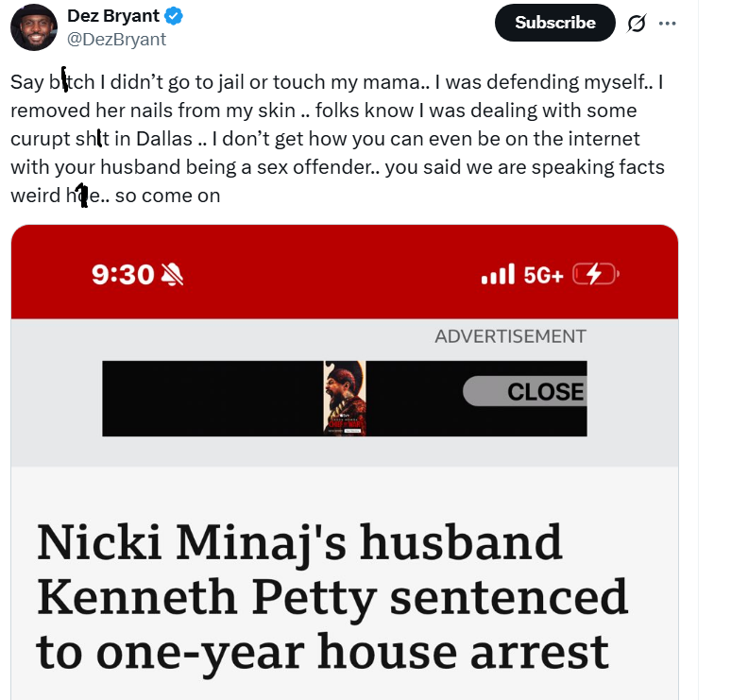This screenshot has height=700, width=731.
Task: Click the black Subscribe button
Action: pyautogui.click(x=554, y=23)
